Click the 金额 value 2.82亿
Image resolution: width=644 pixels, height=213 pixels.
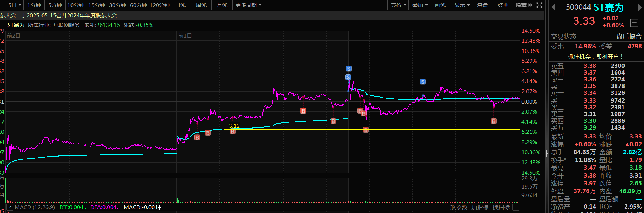point(632,152)
